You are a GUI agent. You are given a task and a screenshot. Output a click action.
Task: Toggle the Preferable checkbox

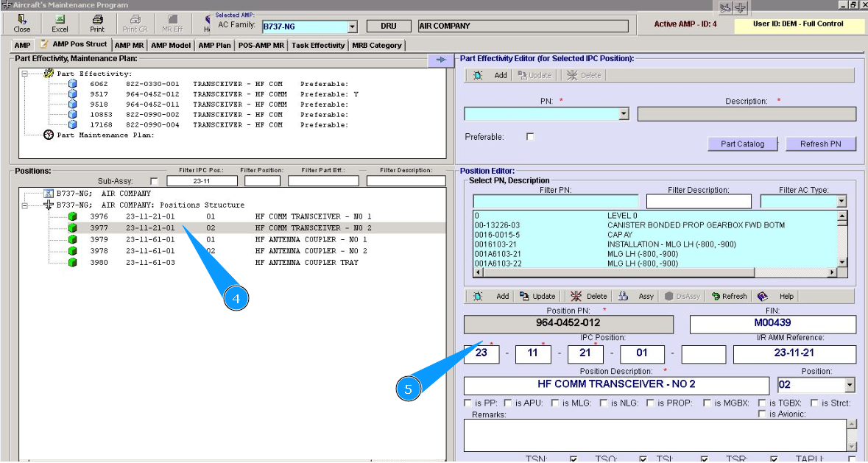tap(530, 137)
